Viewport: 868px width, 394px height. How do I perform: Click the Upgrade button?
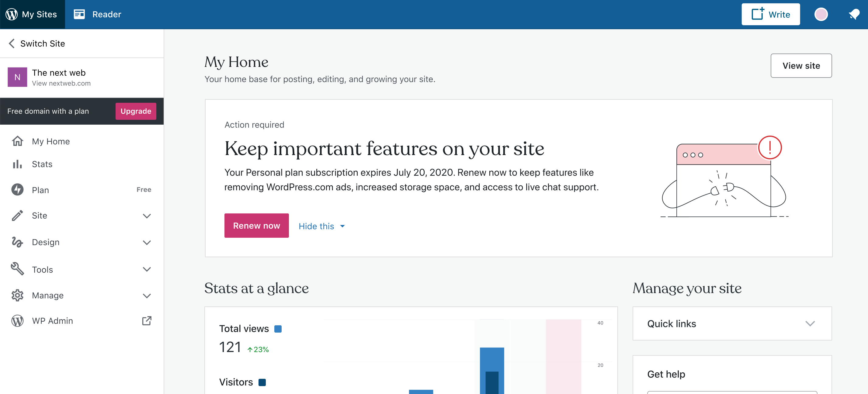click(136, 111)
